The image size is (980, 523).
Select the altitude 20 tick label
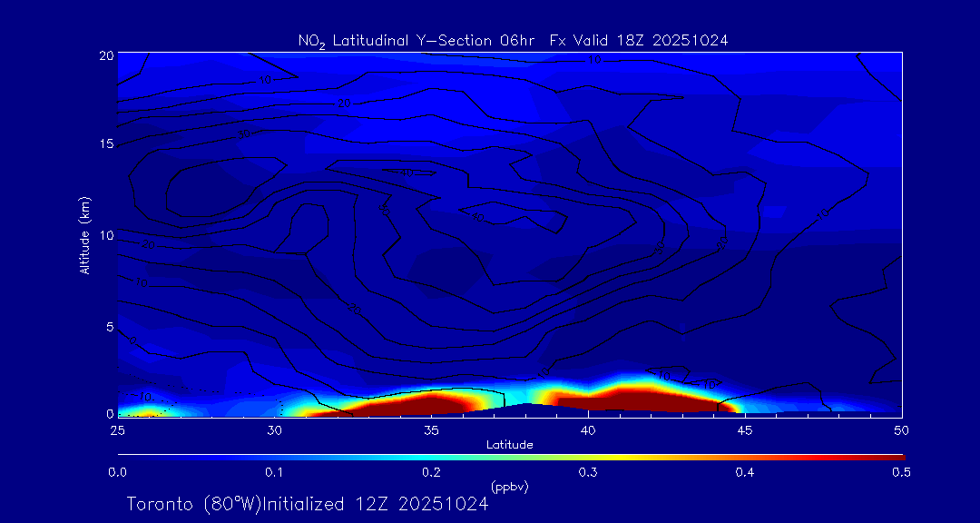click(x=104, y=54)
